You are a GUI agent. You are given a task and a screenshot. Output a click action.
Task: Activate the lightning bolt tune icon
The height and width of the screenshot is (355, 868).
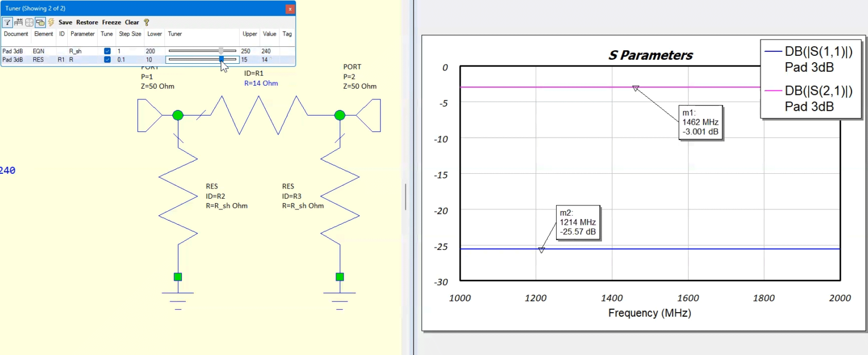pyautogui.click(x=51, y=22)
